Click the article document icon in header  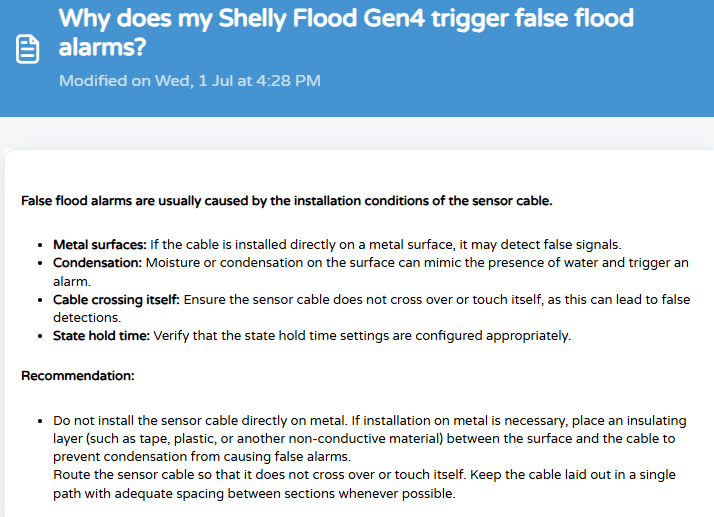point(27,49)
